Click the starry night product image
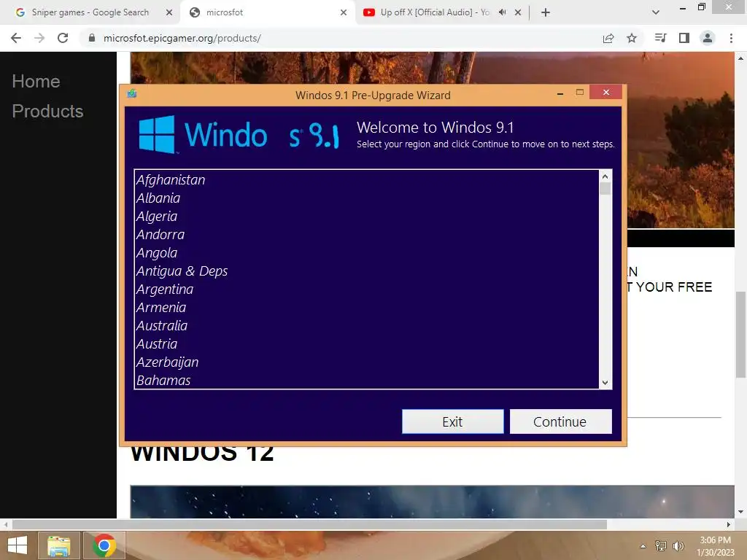The image size is (747, 560). pos(432,502)
